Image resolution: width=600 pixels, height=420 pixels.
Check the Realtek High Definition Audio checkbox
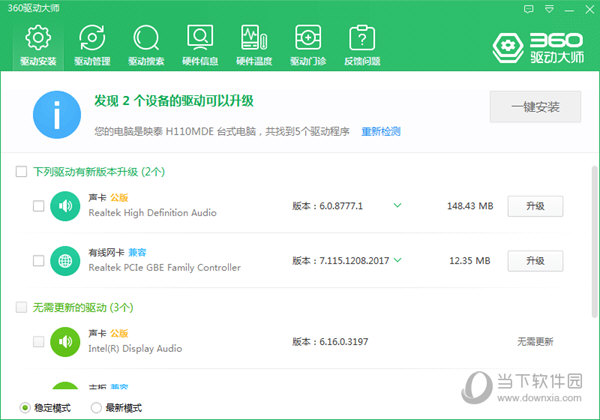tap(38, 206)
